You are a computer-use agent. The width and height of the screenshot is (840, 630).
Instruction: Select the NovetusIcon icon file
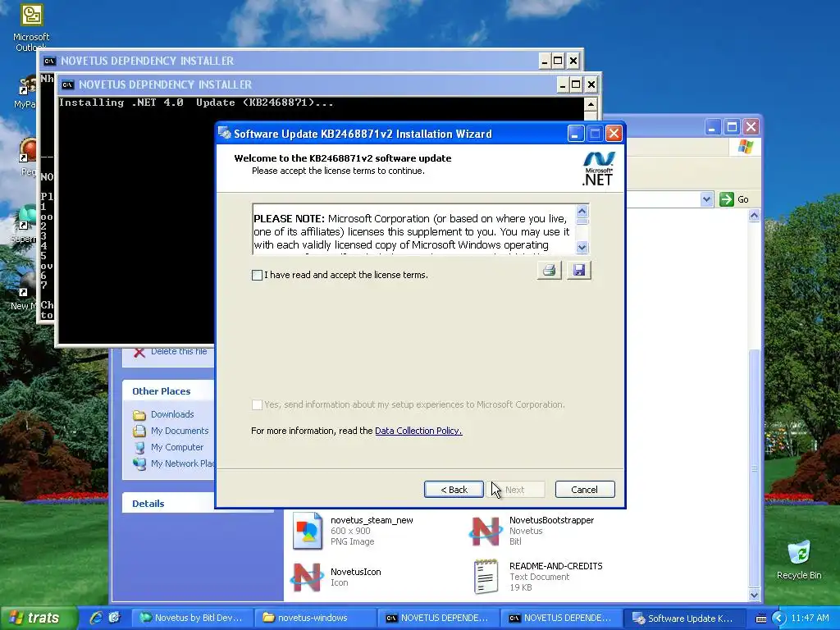coord(307,577)
